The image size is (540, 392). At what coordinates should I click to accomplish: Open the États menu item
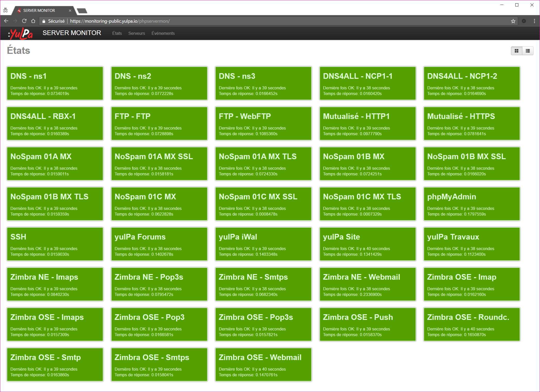click(x=117, y=33)
